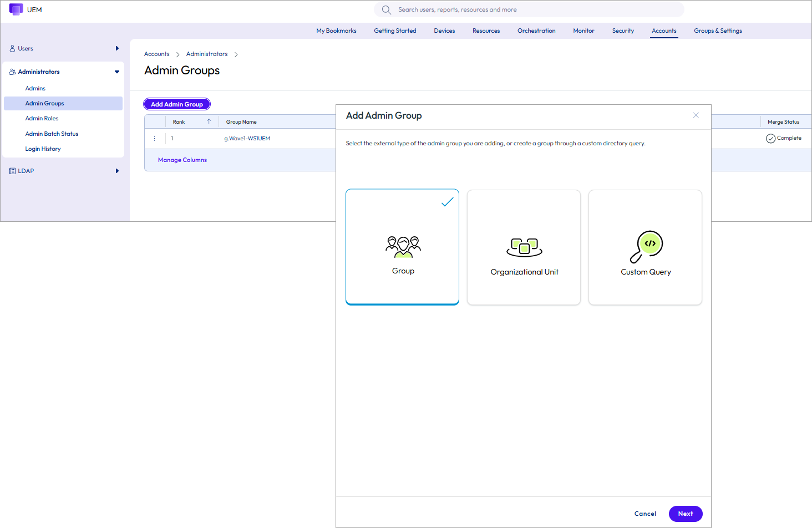Open the Getting Started tab
Viewport: 812px width, 528px height.
(395, 31)
